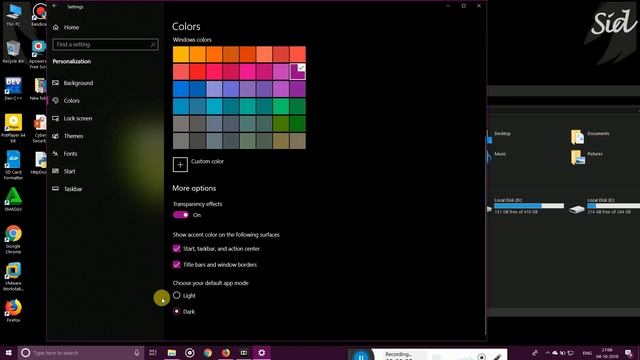Open the Windows Start button

[8, 353]
